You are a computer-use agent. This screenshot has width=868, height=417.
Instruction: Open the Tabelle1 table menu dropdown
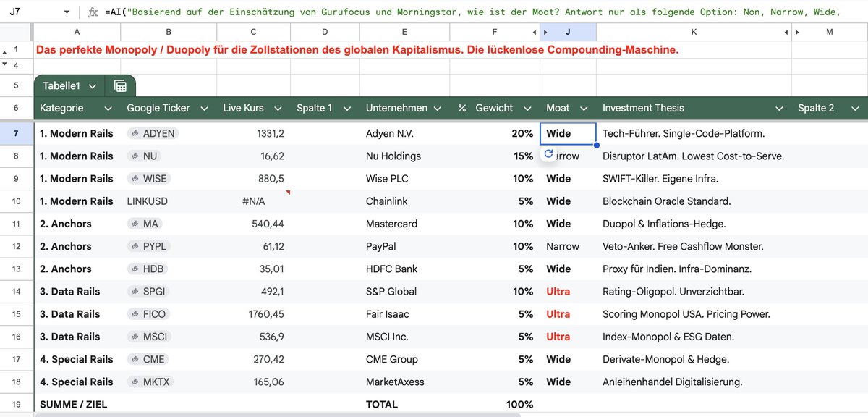coord(93,86)
